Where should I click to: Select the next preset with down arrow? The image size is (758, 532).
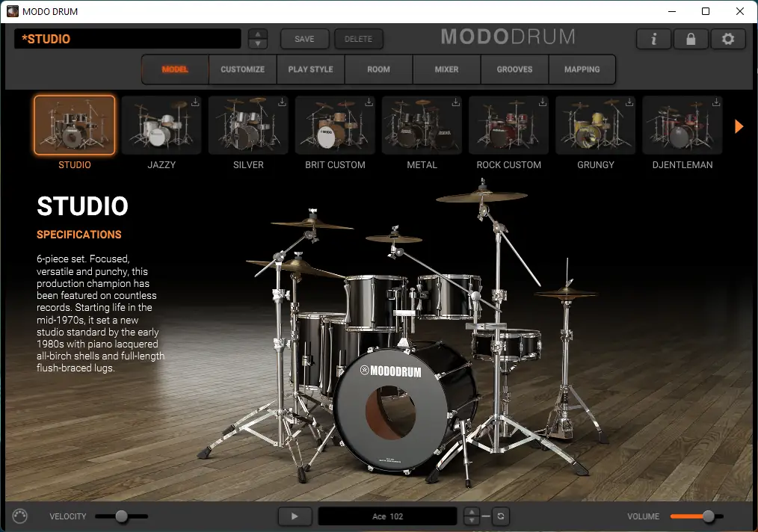(258, 43)
